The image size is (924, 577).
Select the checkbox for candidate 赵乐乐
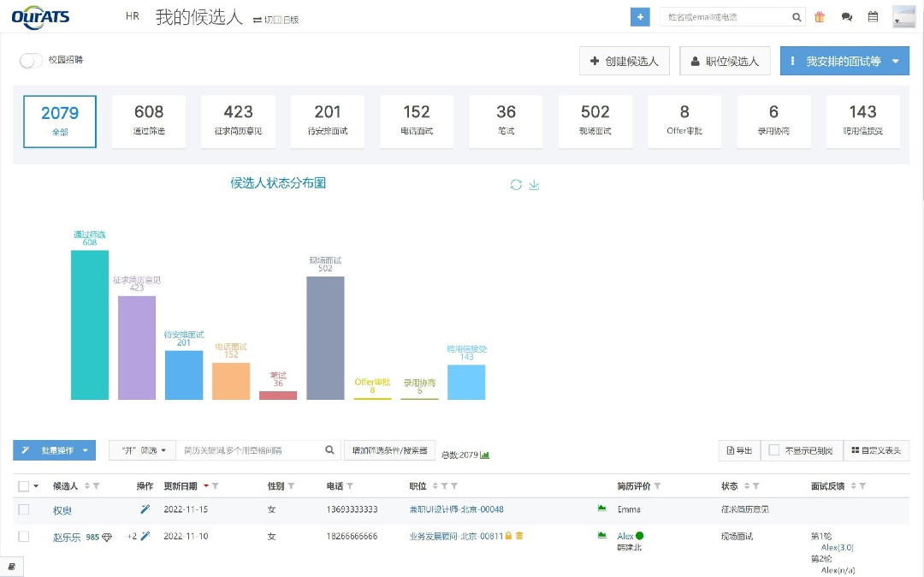[x=24, y=537]
